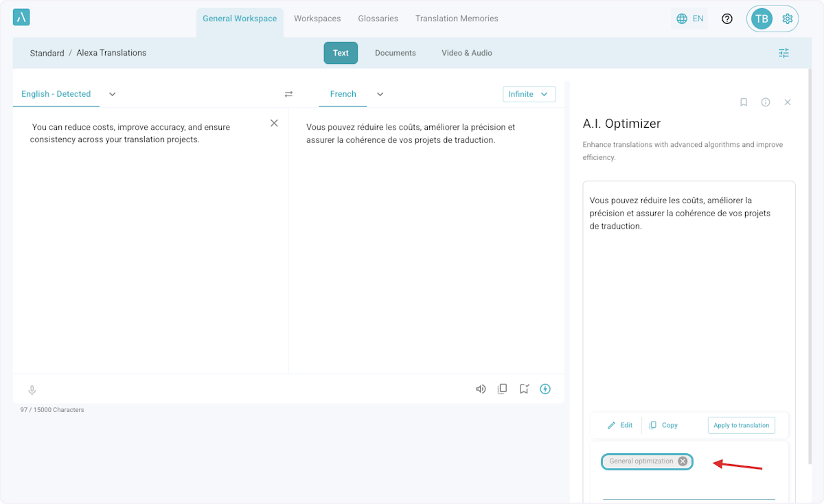Copy the French translation output
Viewport: 824px width, 504px height.
click(502, 389)
